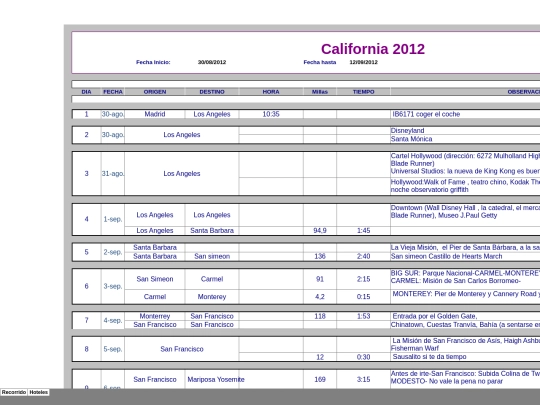Select the Monterrey origin cell
This screenshot has height=405, width=540.
155,316
